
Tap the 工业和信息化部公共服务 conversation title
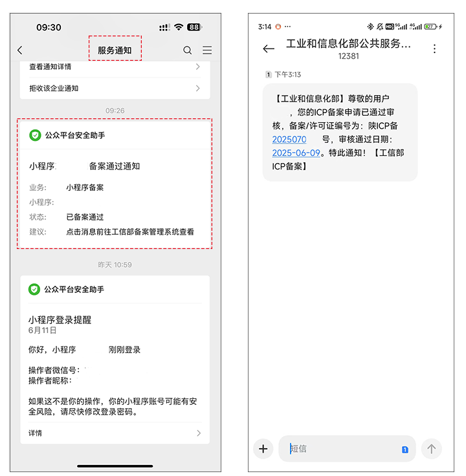click(x=348, y=44)
